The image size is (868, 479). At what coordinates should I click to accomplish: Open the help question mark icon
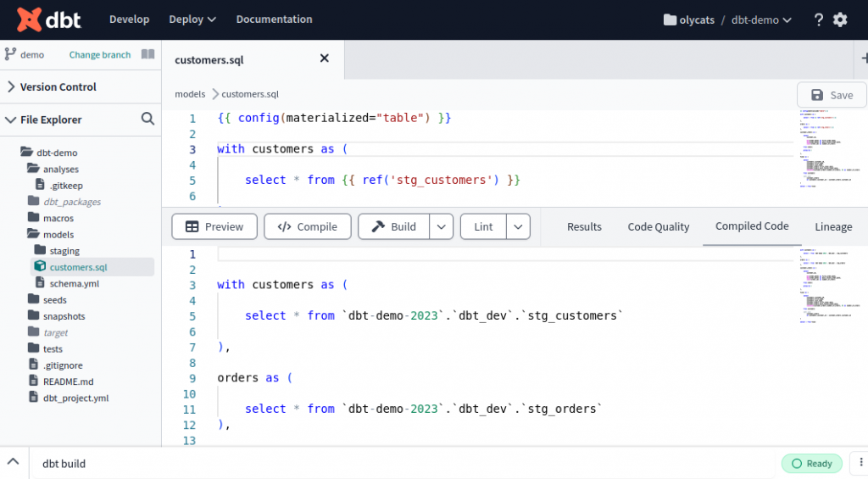click(818, 20)
